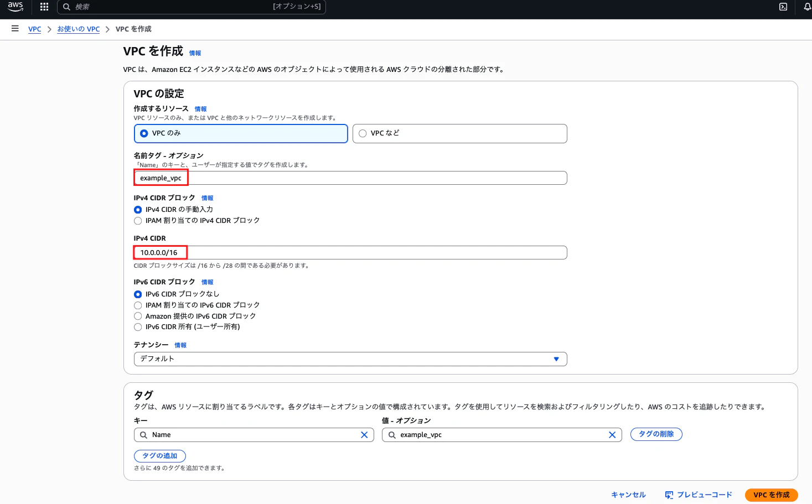Open 情報 link for 作成するリソース
This screenshot has height=504, width=812.
200,109
